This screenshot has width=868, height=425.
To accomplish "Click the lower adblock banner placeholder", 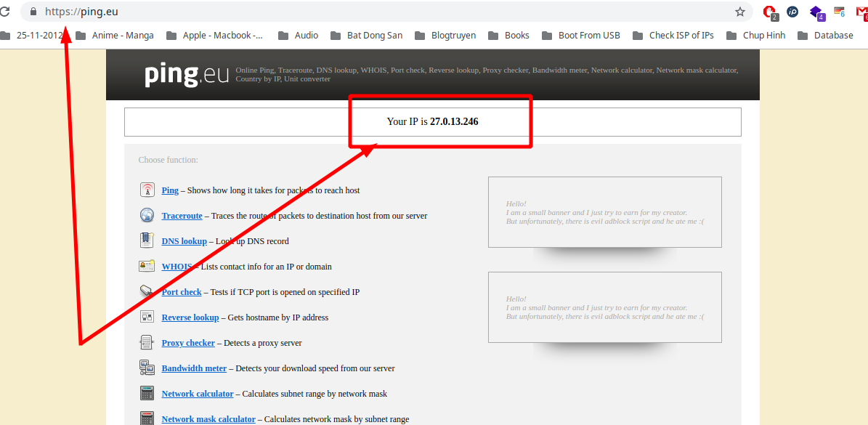I will point(604,307).
